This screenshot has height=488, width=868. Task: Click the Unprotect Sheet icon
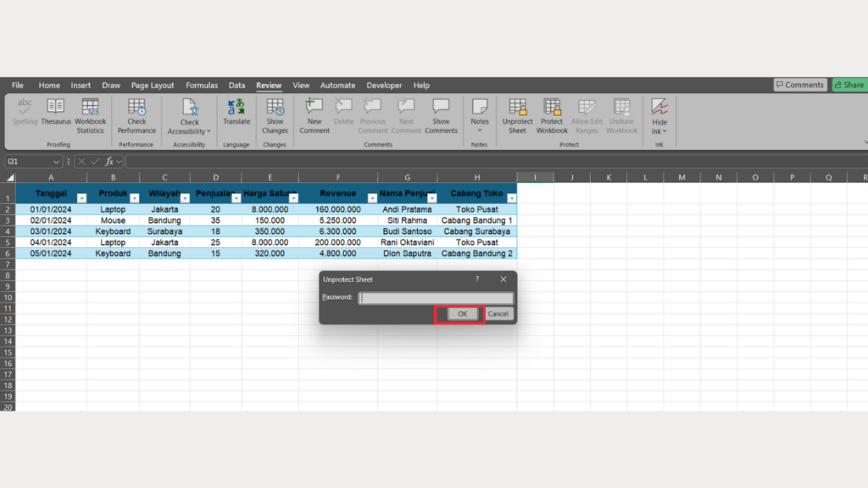pos(517,108)
